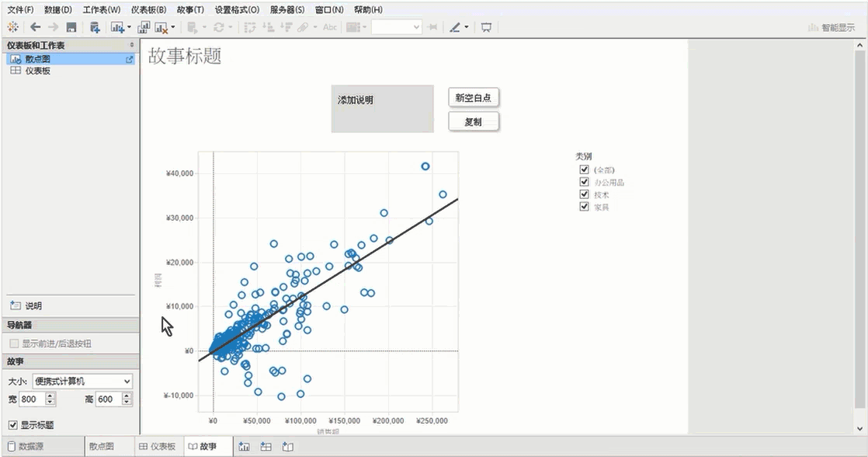This screenshot has width=868, height=457.
Task: Select 散点图 in the sheets list
Action: tap(37, 59)
